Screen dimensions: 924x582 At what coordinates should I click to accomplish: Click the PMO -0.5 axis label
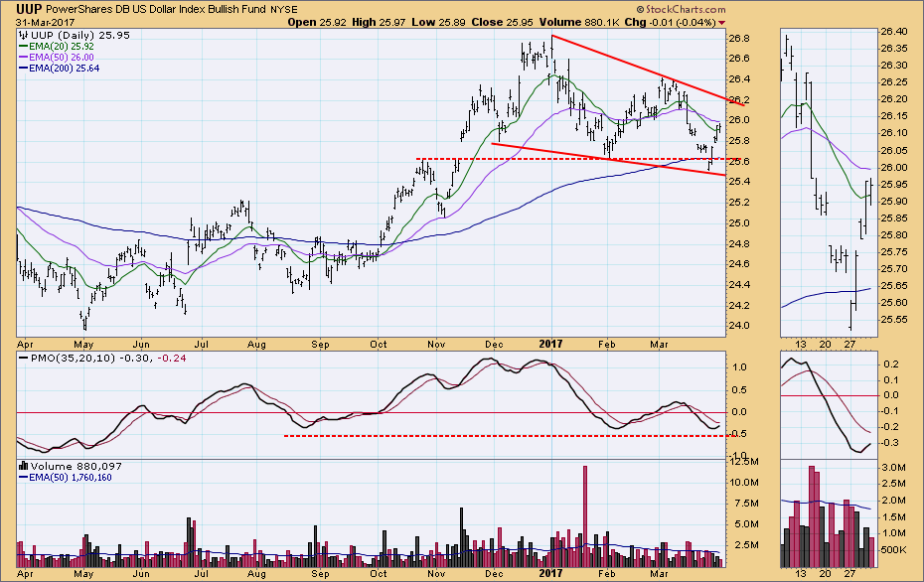coord(739,434)
